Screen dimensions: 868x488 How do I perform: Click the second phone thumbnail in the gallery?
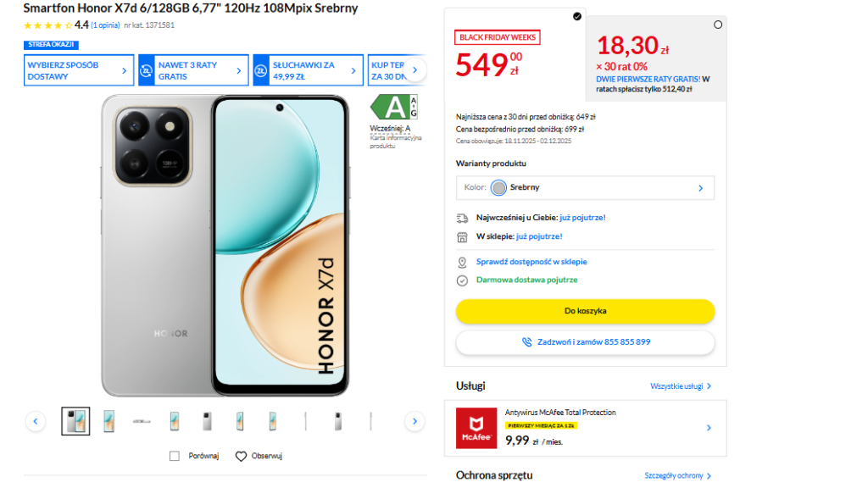coord(108,420)
